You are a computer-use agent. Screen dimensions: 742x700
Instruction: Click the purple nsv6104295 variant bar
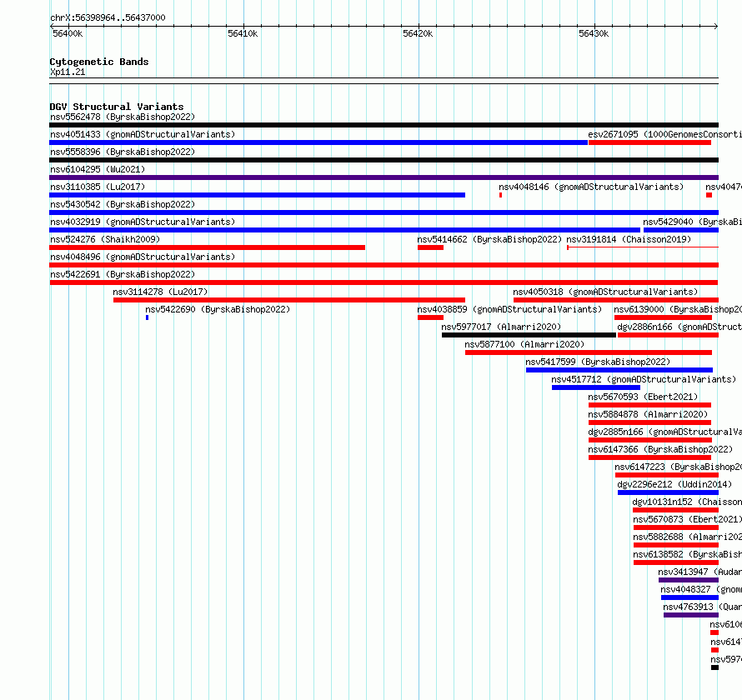click(384, 177)
